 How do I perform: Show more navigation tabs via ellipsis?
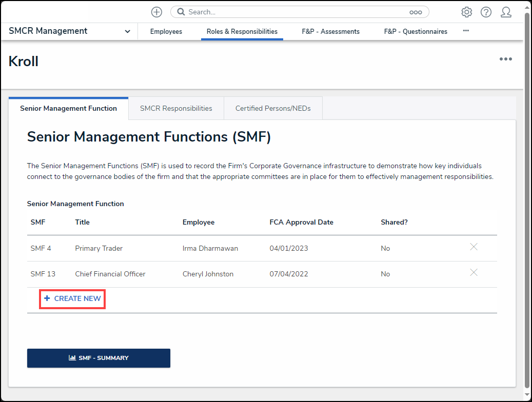pyautogui.click(x=466, y=31)
